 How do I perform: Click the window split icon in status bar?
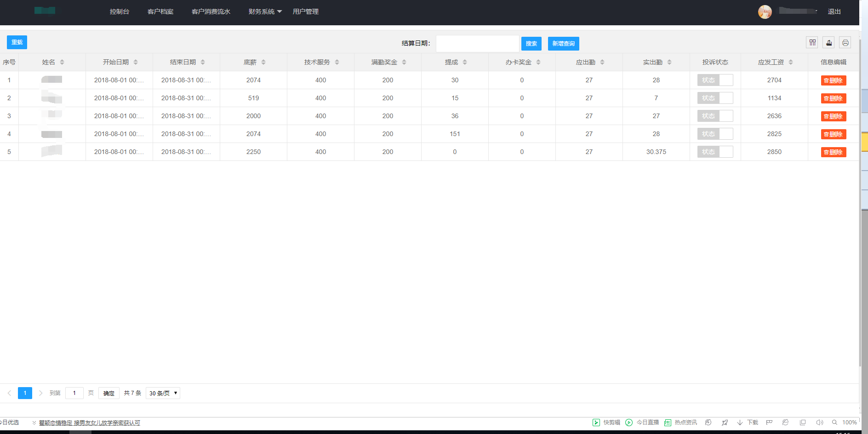pos(803,423)
